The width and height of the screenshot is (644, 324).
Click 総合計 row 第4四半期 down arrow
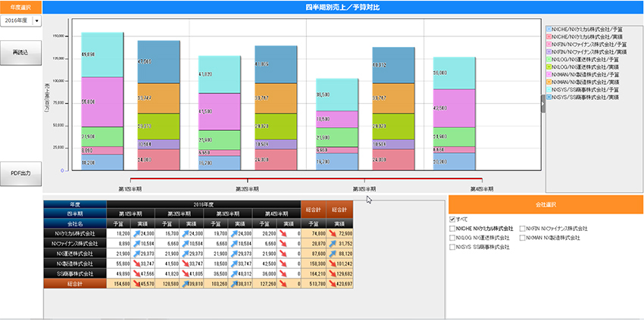(x=283, y=284)
